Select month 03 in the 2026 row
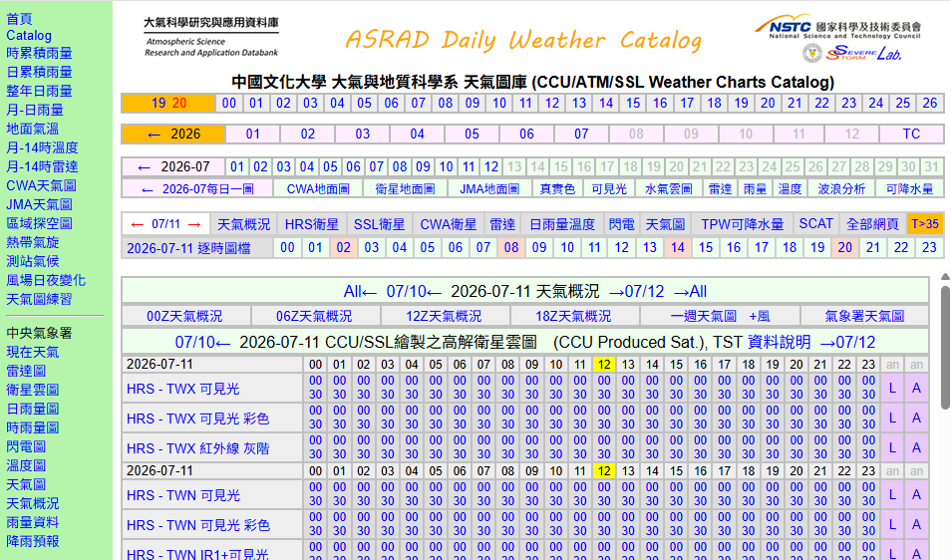 [362, 134]
